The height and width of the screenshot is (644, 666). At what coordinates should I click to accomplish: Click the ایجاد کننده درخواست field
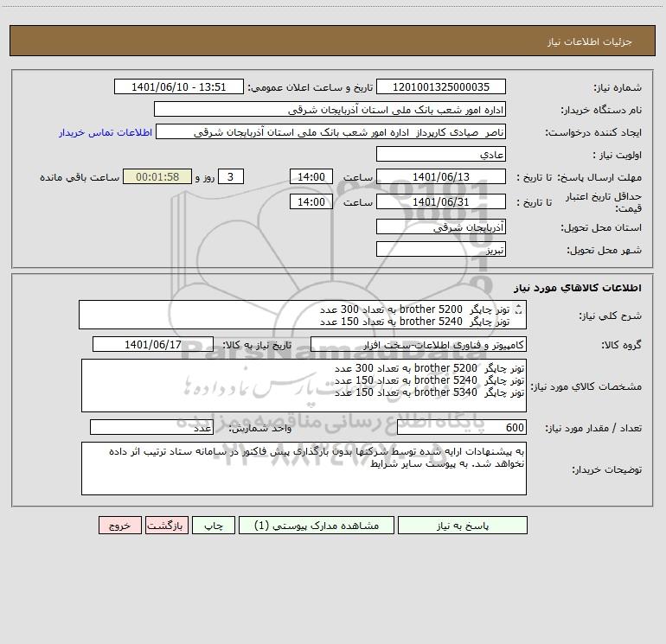pos(331,131)
